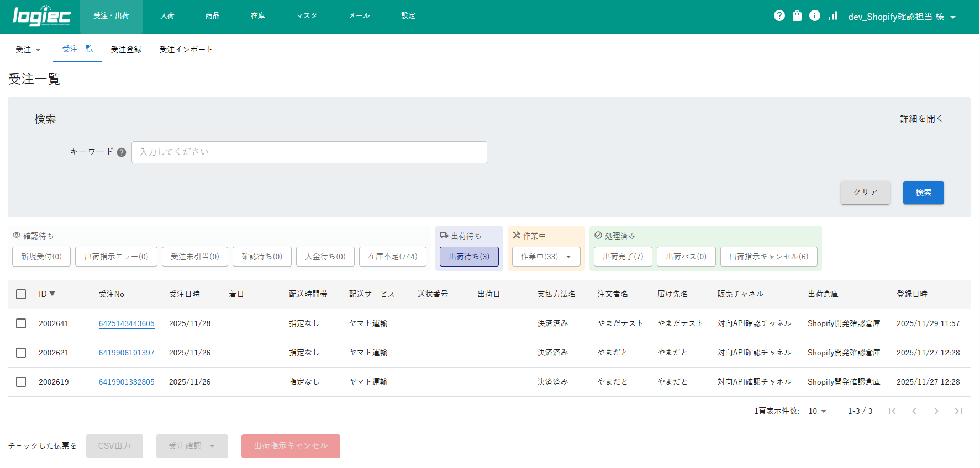Click the keyword search input field

click(x=309, y=152)
